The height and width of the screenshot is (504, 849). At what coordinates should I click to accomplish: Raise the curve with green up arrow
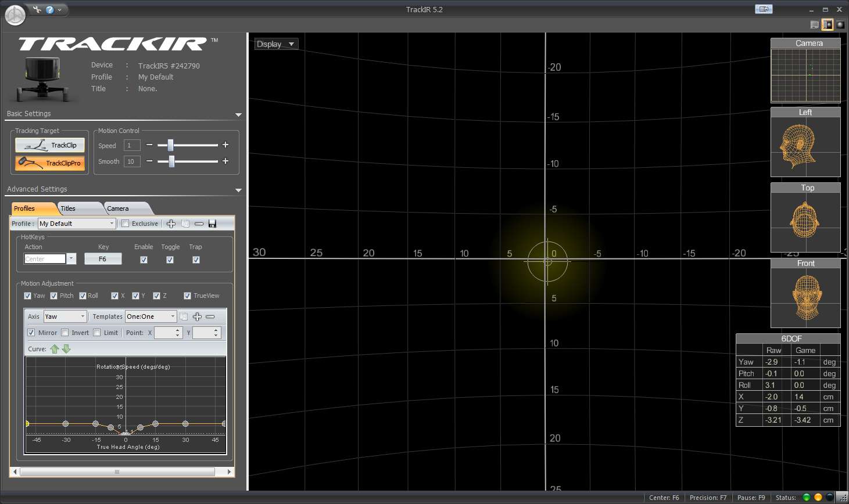55,349
